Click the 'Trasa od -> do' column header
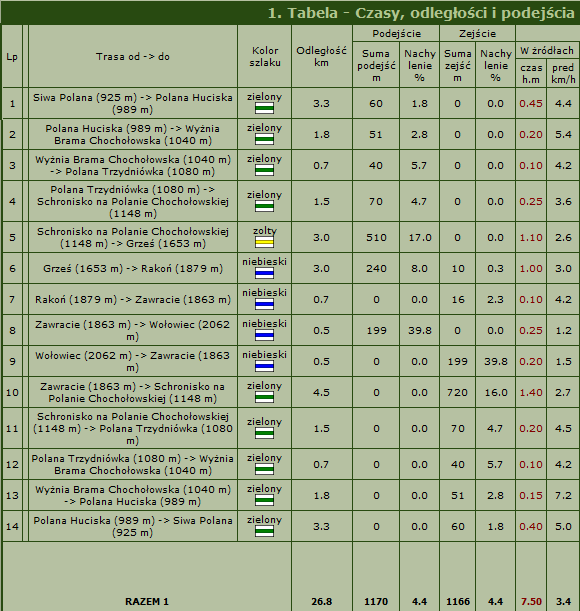 click(133, 57)
